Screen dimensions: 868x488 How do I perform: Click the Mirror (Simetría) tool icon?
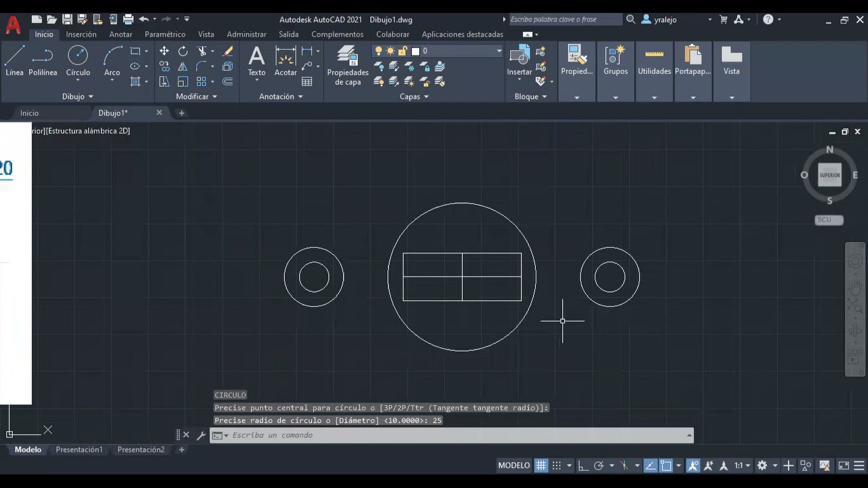183,66
